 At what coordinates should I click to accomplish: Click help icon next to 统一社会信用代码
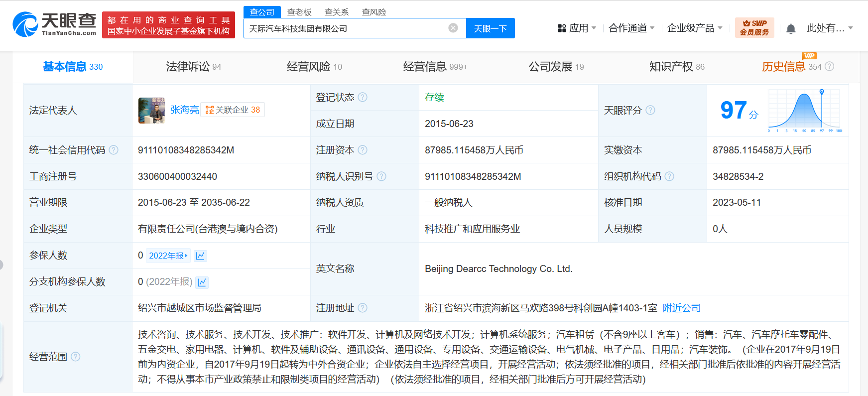[x=114, y=150]
